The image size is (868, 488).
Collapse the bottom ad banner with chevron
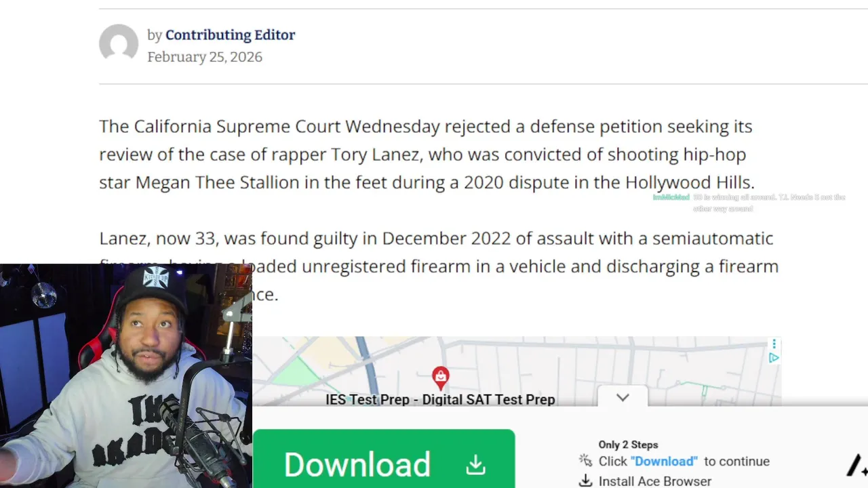click(623, 398)
